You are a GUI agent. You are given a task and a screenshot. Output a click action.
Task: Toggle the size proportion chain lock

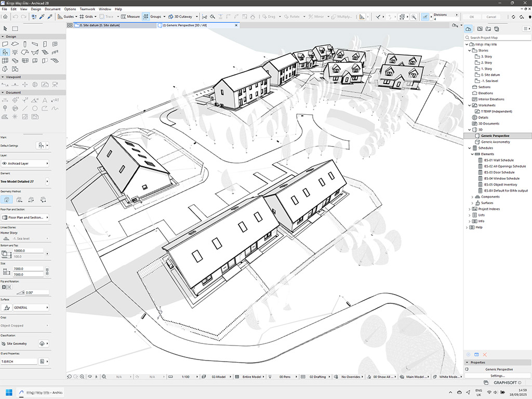click(47, 271)
